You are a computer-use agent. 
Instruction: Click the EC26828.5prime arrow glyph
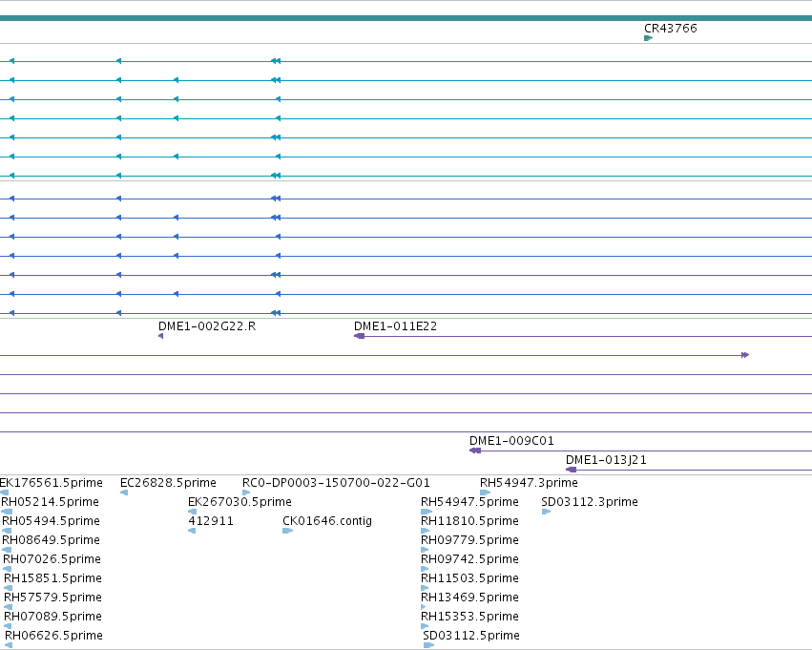[124, 493]
